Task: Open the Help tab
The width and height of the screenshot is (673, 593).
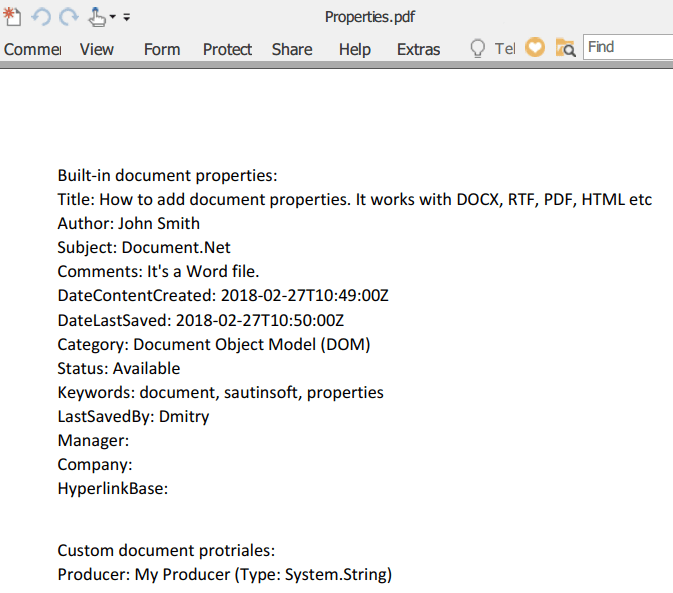Action: coord(354,49)
